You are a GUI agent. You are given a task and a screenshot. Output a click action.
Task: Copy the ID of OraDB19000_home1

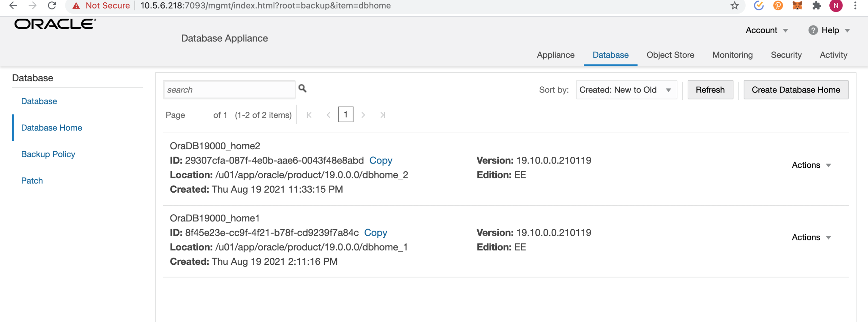[376, 233]
